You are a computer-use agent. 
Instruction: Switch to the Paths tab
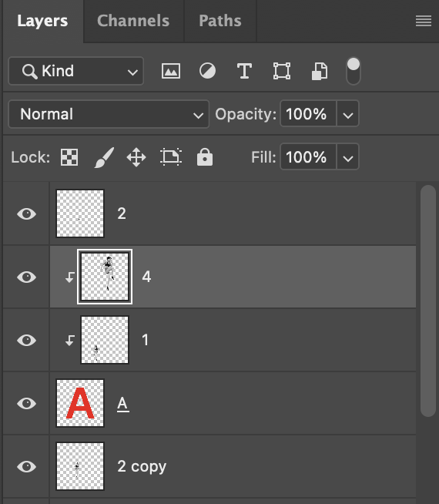[220, 21]
